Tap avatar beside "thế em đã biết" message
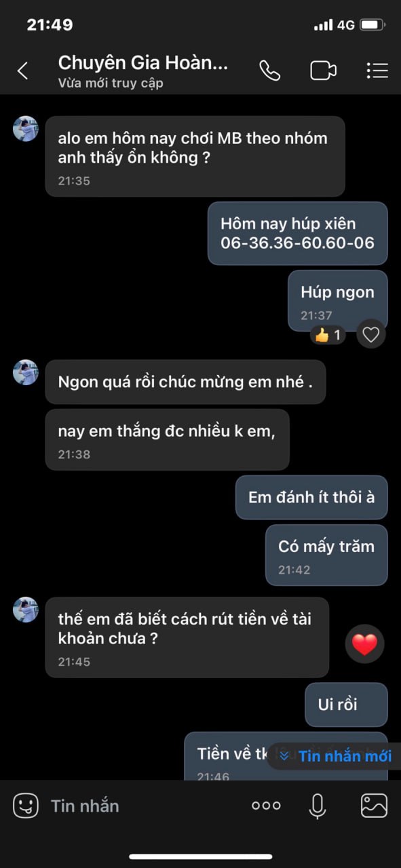Image resolution: width=401 pixels, height=868 pixels. tap(26, 610)
